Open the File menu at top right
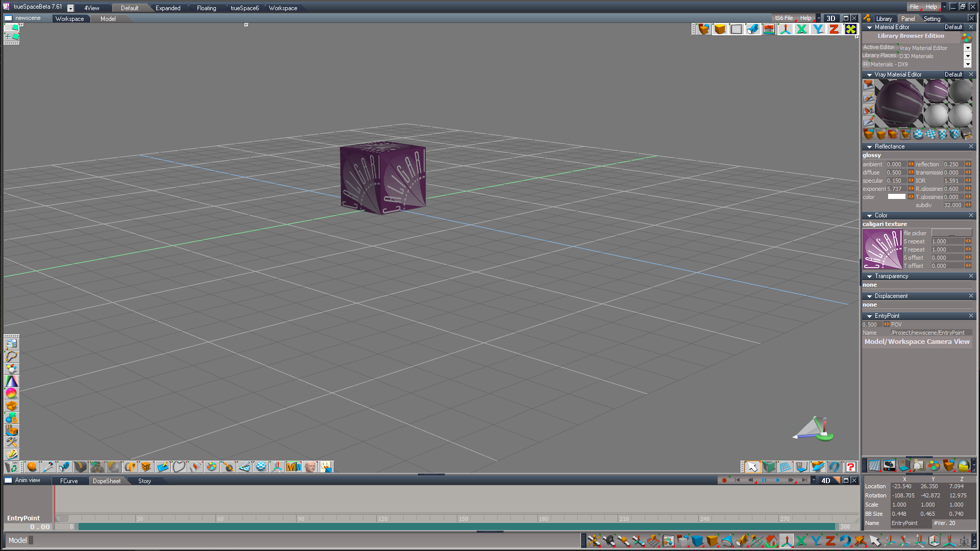The width and height of the screenshot is (980, 551). click(x=914, y=7)
